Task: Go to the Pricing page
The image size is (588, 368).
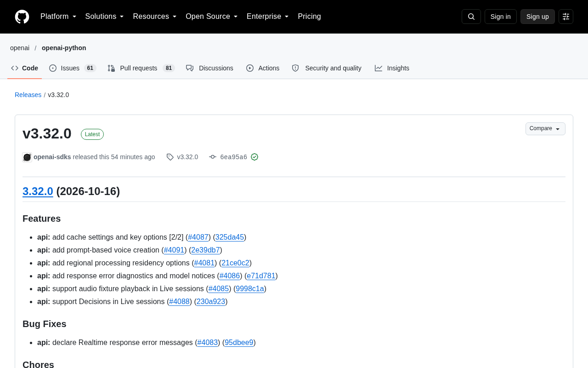Action: [x=309, y=17]
